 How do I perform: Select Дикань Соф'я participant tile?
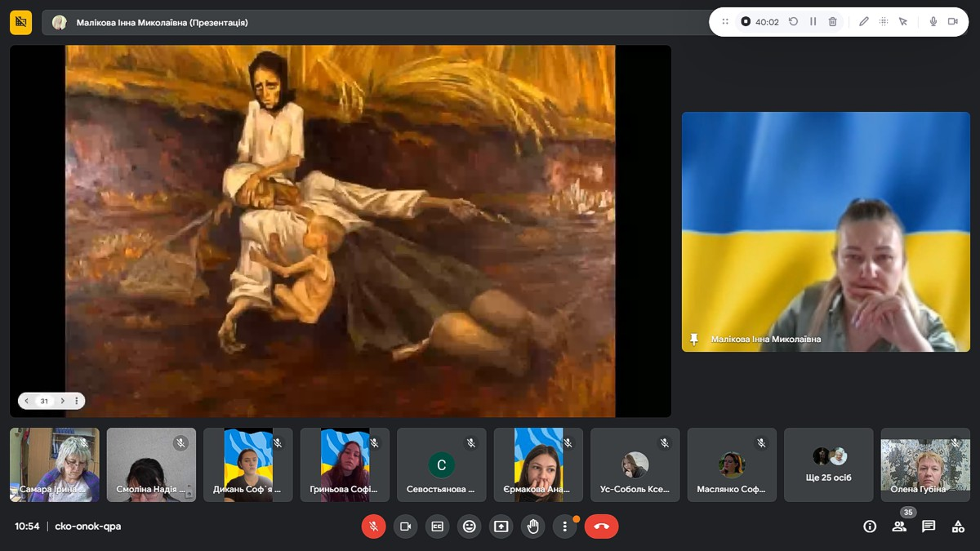[x=248, y=464]
